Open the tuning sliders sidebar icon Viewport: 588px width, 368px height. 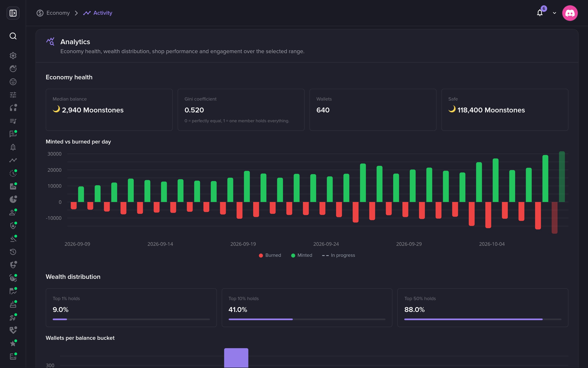pos(13,95)
